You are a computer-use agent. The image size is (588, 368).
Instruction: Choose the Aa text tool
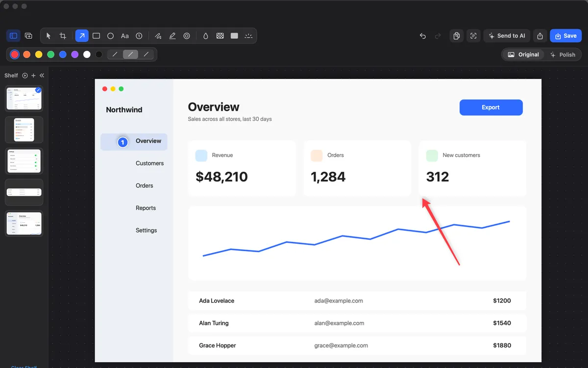tap(125, 36)
